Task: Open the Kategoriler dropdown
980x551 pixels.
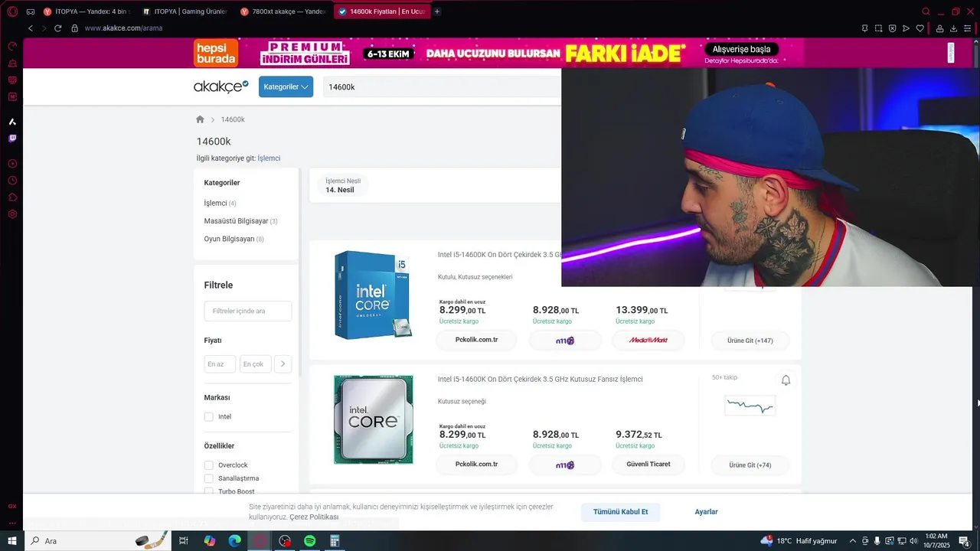Action: point(286,86)
